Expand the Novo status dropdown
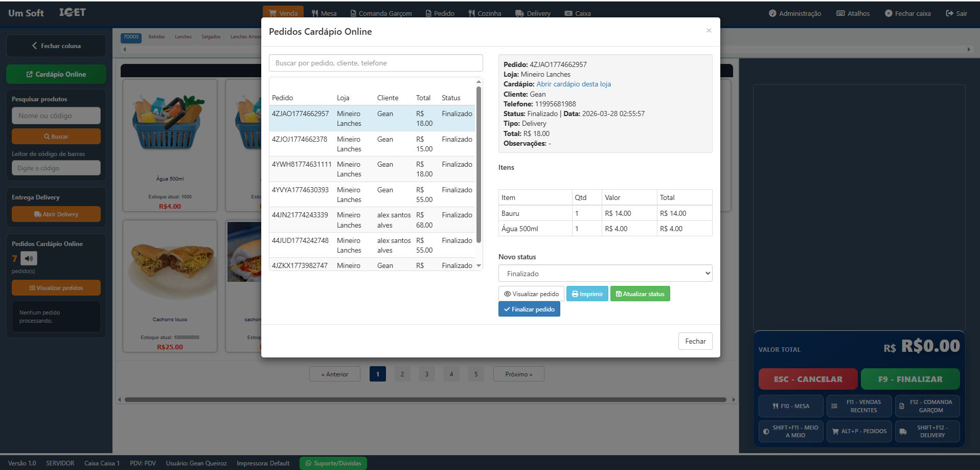Image resolution: width=980 pixels, height=470 pixels. click(x=605, y=274)
